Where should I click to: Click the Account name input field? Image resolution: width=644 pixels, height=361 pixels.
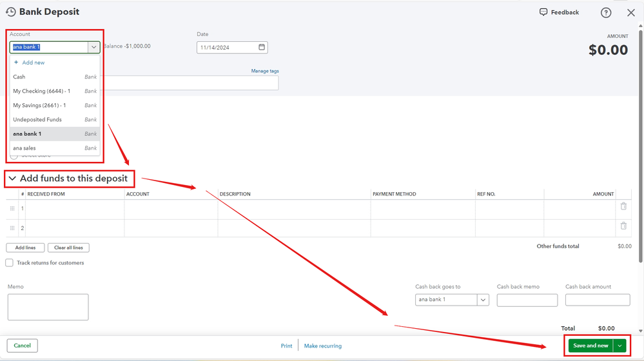coord(49,47)
